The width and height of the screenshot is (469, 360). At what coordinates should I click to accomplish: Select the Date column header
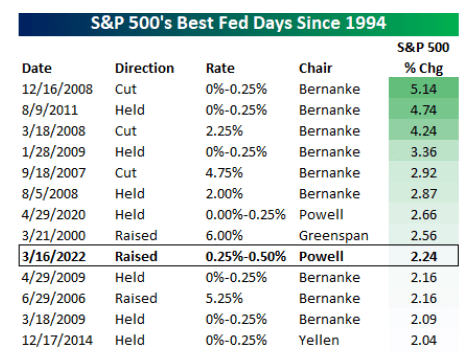tap(37, 68)
